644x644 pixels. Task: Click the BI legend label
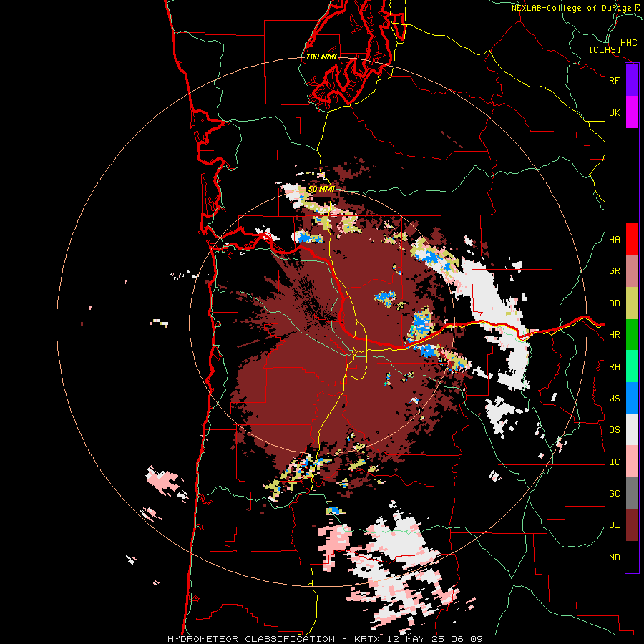pyautogui.click(x=614, y=525)
